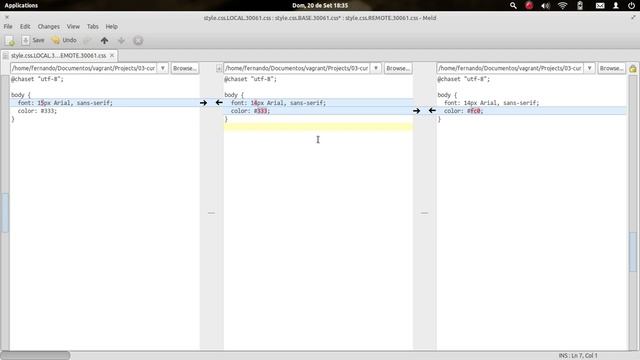Open the left pane file path dropdown
This screenshot has width=640, height=360.
[x=162, y=68]
